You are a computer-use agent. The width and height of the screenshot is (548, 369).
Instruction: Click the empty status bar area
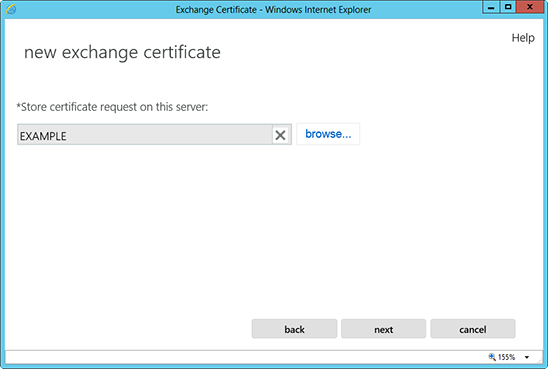[x=245, y=357]
